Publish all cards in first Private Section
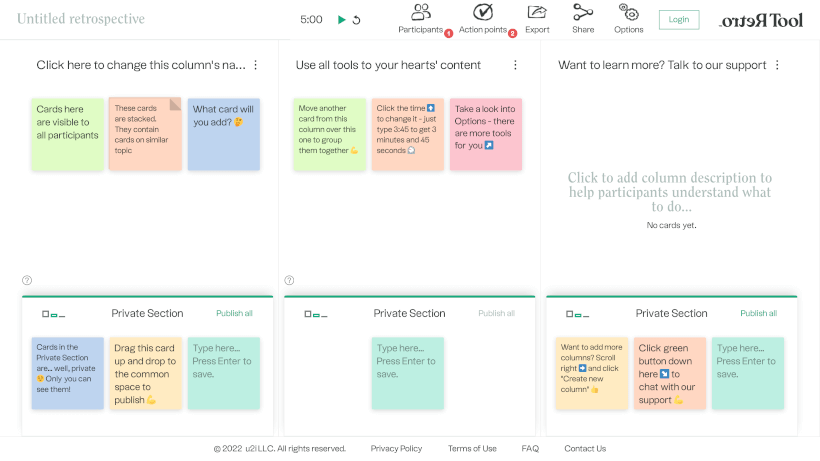The height and width of the screenshot is (461, 820). click(x=234, y=313)
